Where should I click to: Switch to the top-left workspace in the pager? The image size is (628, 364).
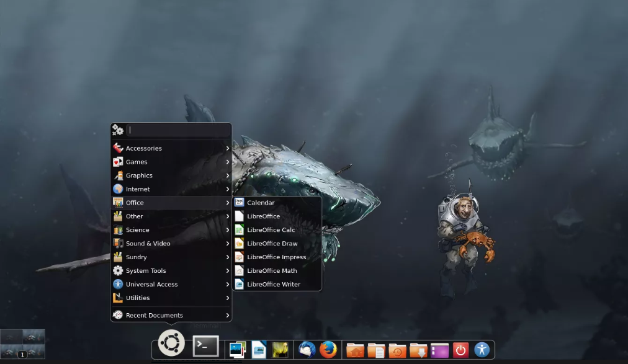(x=11, y=337)
